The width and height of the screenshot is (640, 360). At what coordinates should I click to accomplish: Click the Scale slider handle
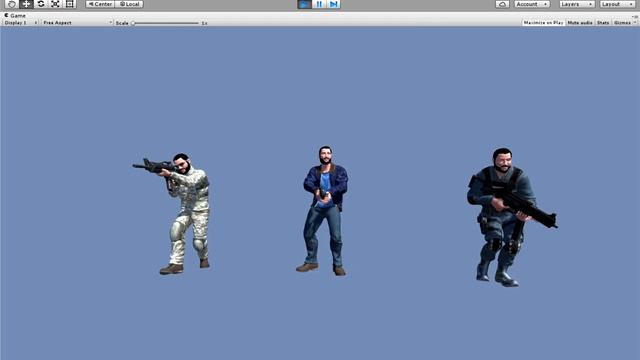click(133, 23)
